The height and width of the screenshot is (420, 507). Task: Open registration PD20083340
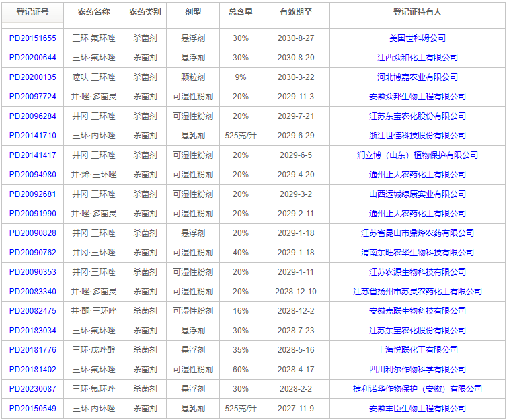[33, 292]
